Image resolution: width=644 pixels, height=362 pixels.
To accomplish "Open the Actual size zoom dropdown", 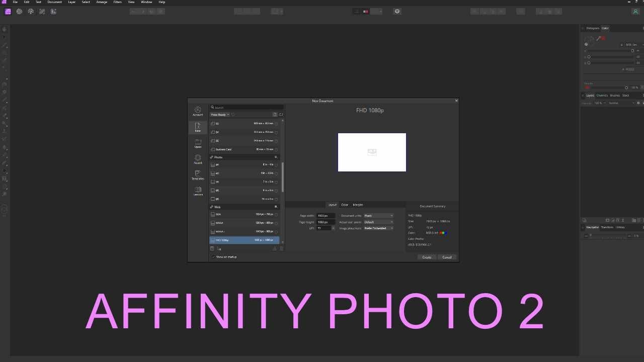I will (378, 222).
